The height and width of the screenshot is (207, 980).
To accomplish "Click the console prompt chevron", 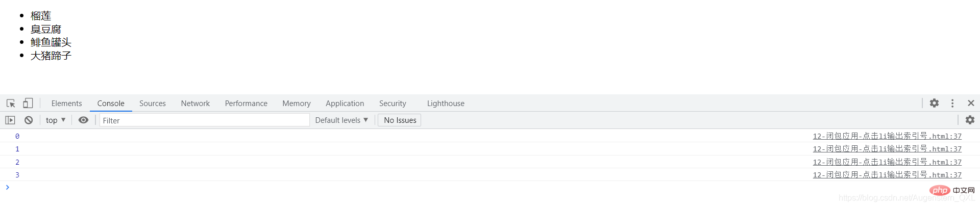I will pos(7,187).
